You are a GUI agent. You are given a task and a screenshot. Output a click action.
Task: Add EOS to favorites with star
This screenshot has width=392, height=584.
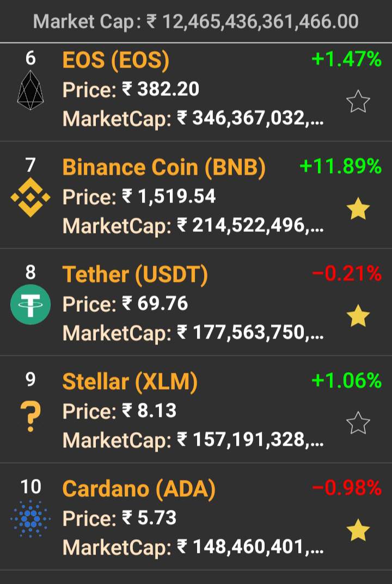click(358, 102)
